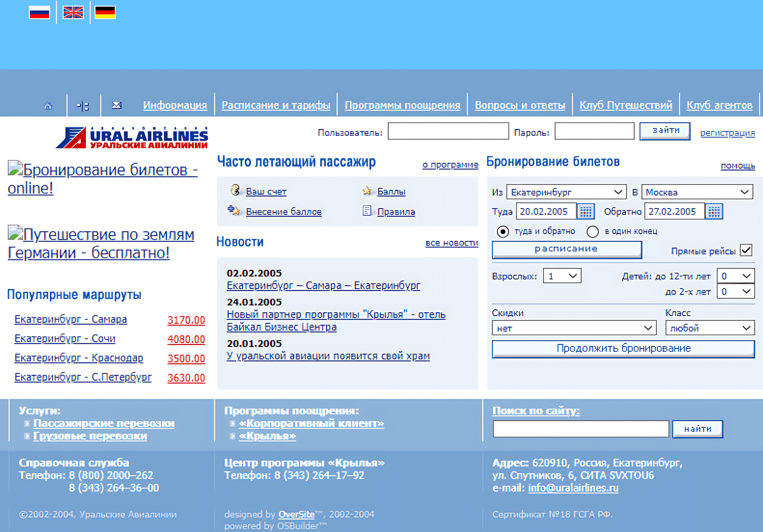Select the в один конец radio option
Screen dimensions: 763x532
593,231
